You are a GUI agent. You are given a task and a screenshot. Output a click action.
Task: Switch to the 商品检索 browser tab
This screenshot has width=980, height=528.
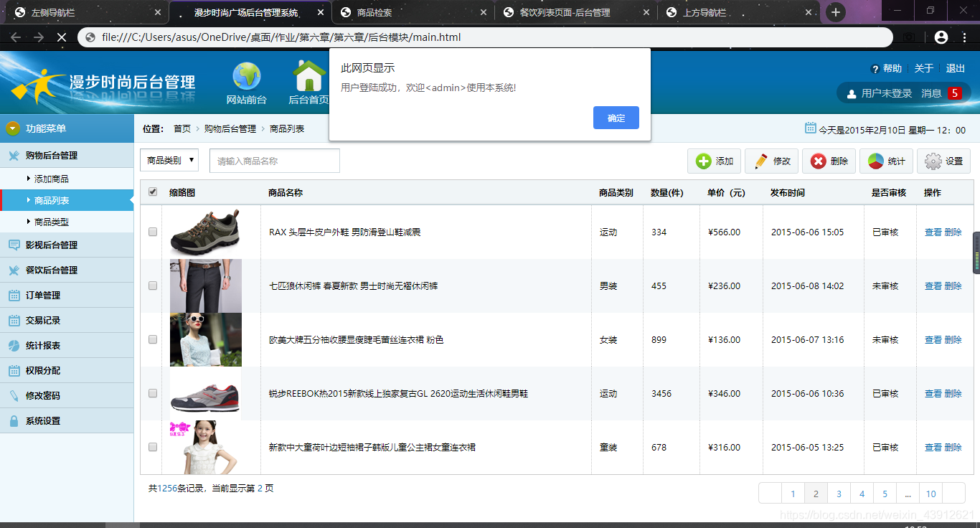413,13
